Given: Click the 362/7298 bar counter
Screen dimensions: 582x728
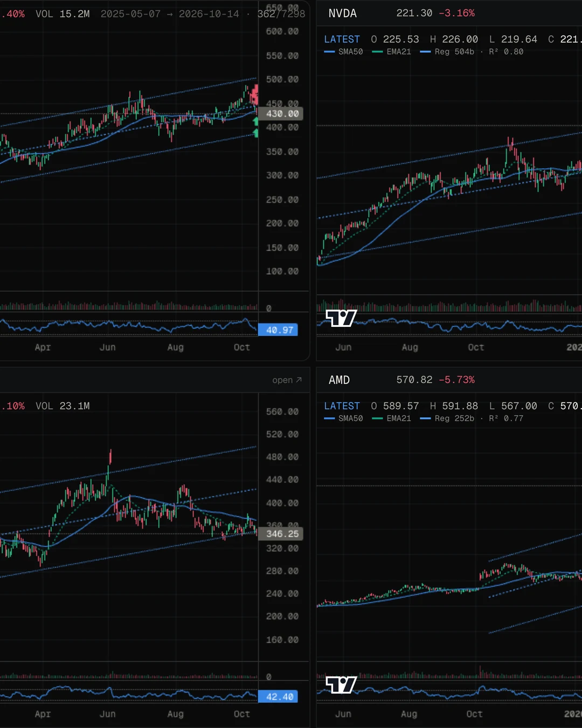Looking at the screenshot, I should (281, 14).
